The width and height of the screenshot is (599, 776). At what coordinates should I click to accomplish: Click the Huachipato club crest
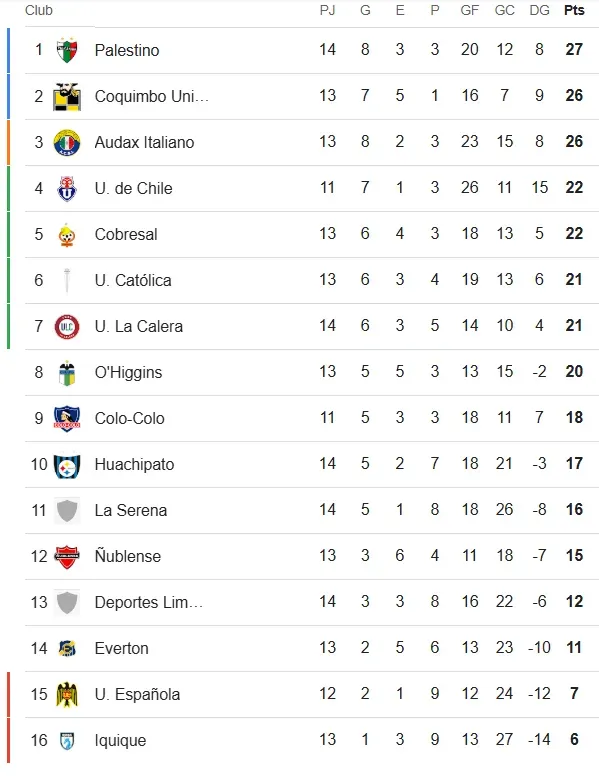click(x=67, y=465)
